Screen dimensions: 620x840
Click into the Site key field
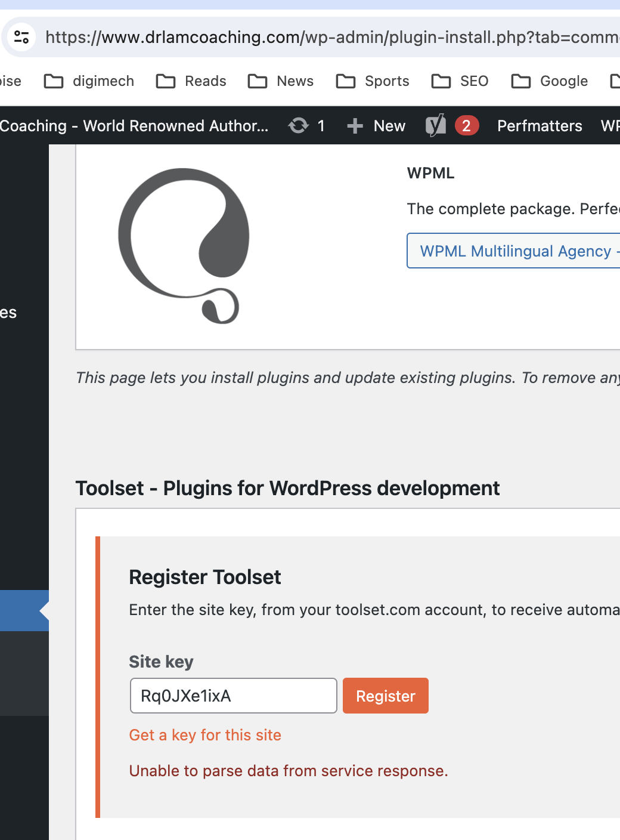[234, 696]
